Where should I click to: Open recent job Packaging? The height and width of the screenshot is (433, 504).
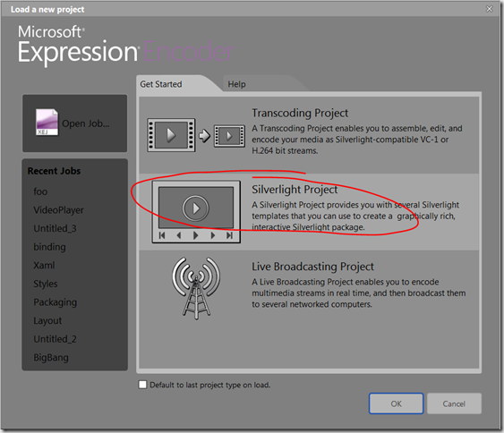coord(56,302)
